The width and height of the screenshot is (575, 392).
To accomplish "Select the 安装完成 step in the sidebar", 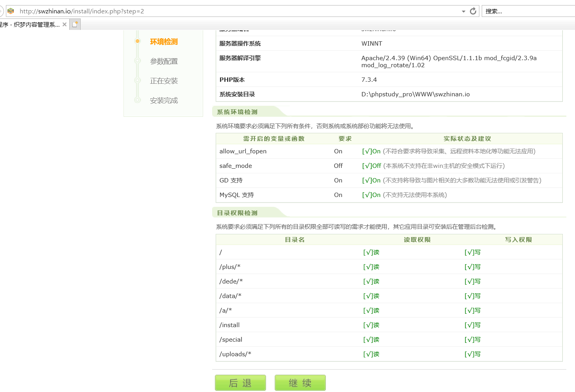I will coord(164,101).
